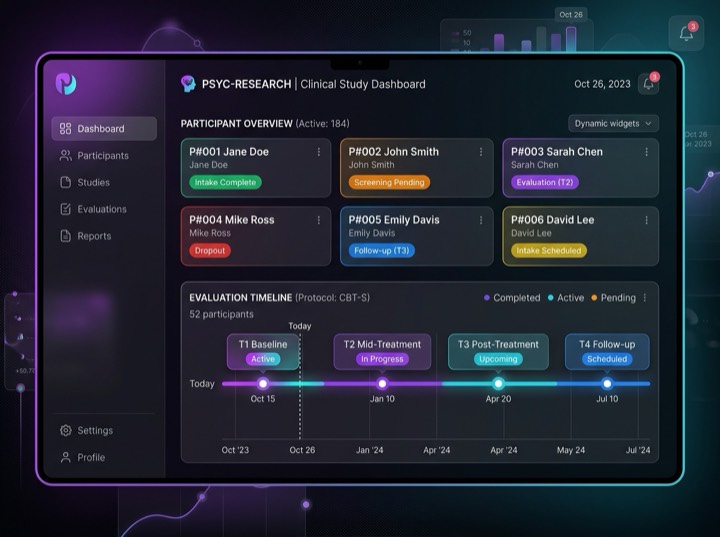Image resolution: width=720 pixels, height=537 pixels.
Task: Click the Jul '24 axis label
Action: (x=638, y=450)
